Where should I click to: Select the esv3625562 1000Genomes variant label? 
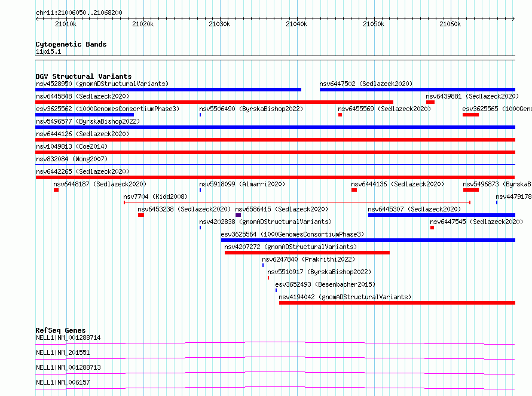tap(108, 109)
